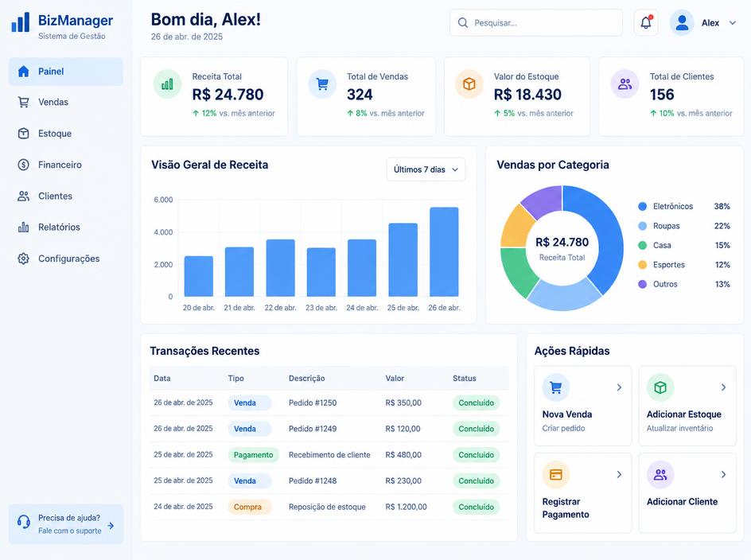Click the Nova Venda cart icon
This screenshot has height=560, width=751.
click(555, 387)
